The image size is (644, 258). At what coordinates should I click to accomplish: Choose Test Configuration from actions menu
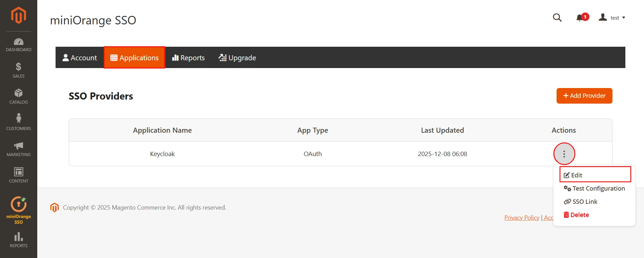[594, 189]
